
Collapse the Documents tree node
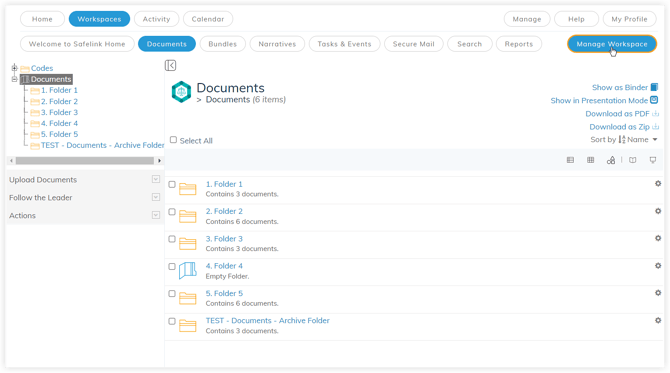click(15, 79)
